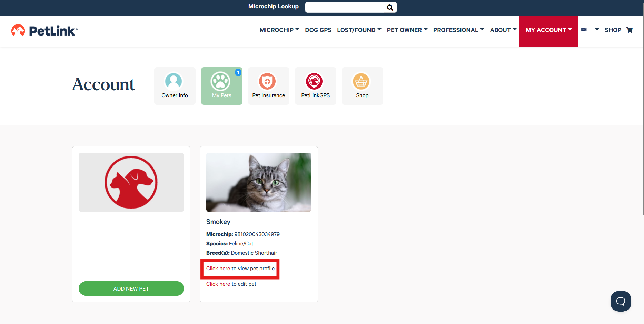The height and width of the screenshot is (324, 644).
Task: Expand the PET OWNER menu
Action: (407, 30)
